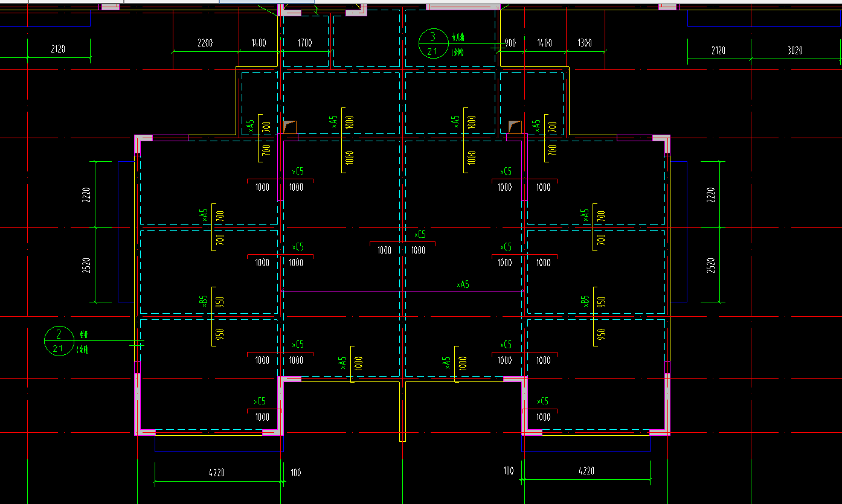Select the left room xB5 label
842x504 pixels.
(204, 301)
